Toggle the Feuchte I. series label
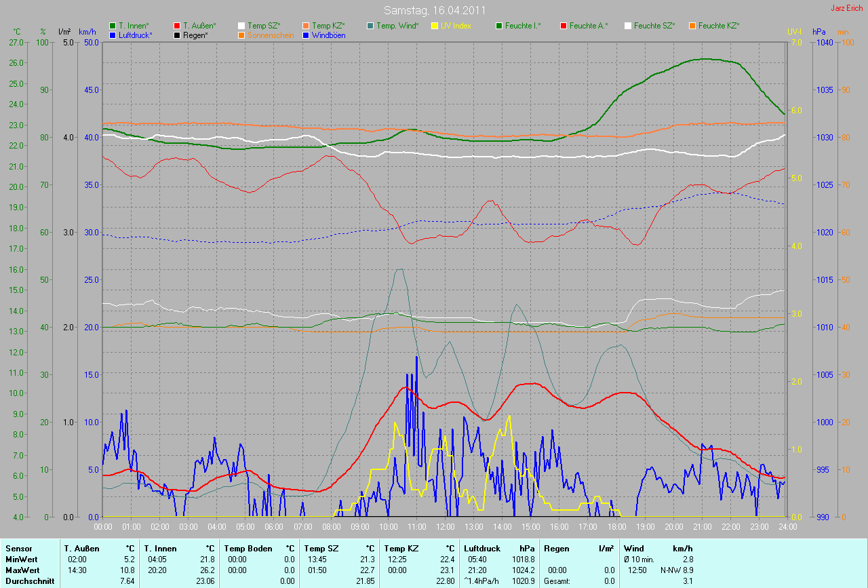Viewport: 868px width, 588px height. [x=523, y=26]
